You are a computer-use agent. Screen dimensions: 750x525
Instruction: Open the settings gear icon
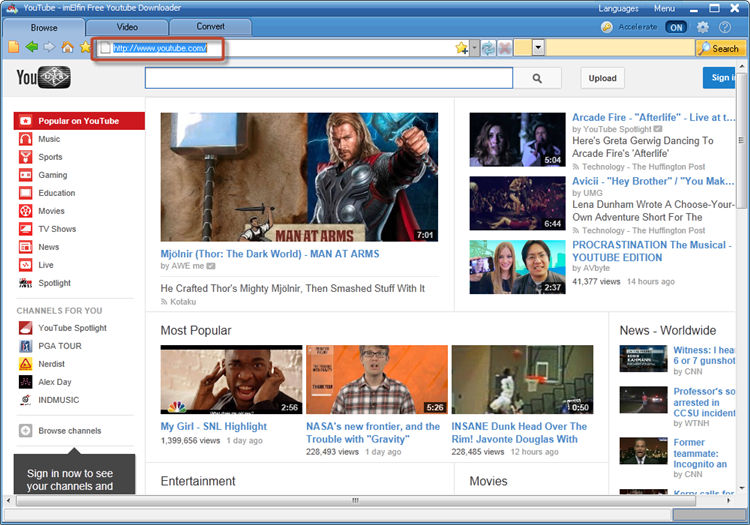[x=703, y=27]
